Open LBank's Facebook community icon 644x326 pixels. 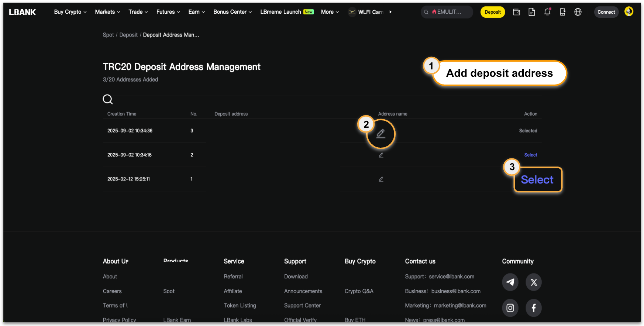(x=534, y=308)
